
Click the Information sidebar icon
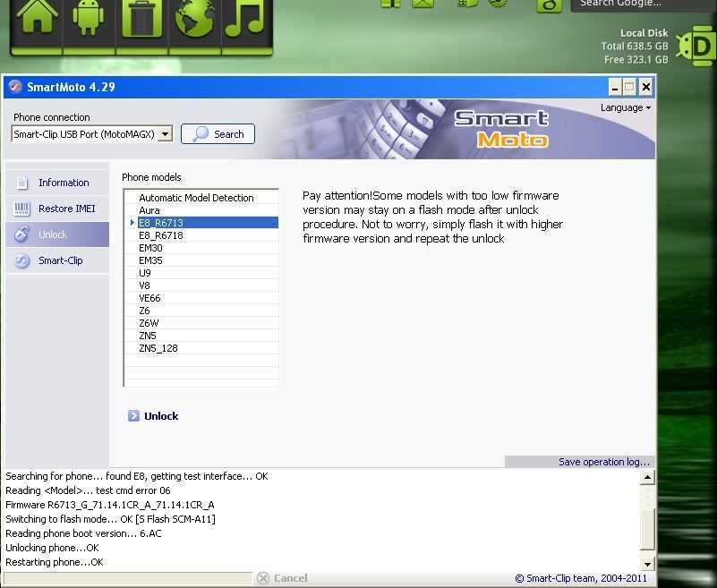[22, 183]
